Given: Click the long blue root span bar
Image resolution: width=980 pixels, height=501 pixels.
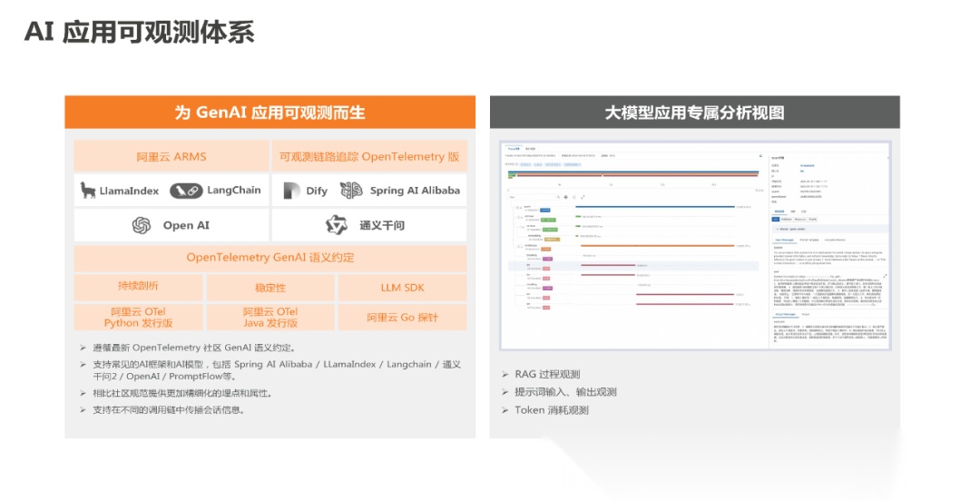Looking at the screenshot, I should point(655,206).
